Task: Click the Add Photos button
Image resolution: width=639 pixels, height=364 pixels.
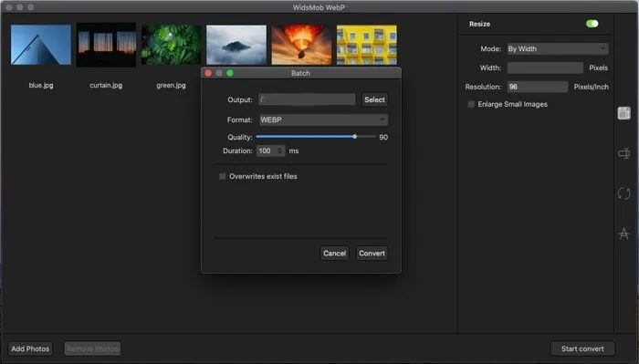Action: pyautogui.click(x=30, y=348)
